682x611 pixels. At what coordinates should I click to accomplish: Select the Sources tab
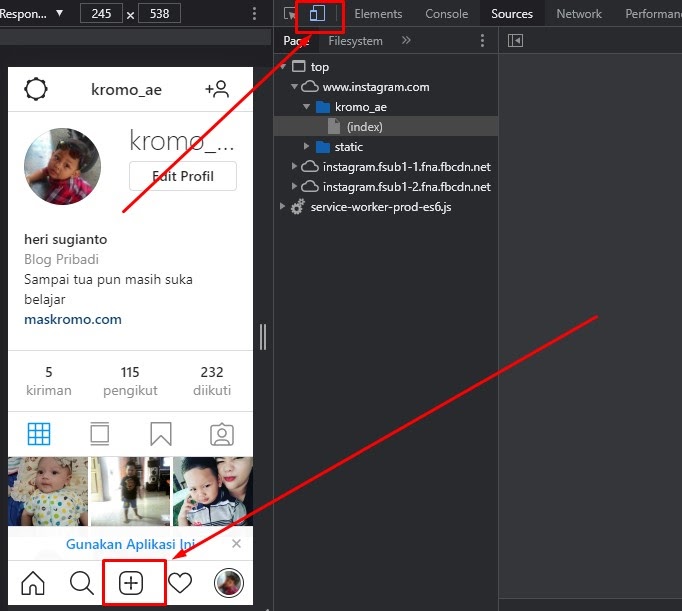coord(512,14)
